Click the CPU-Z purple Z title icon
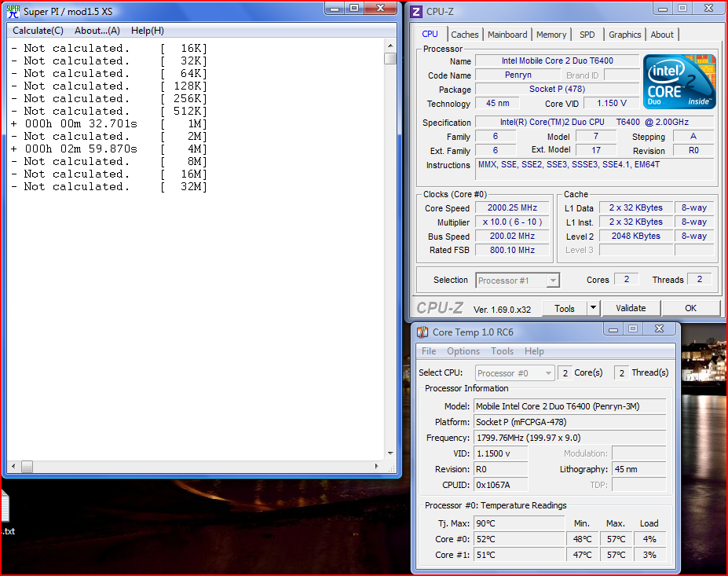The width and height of the screenshot is (728, 576). click(x=416, y=12)
